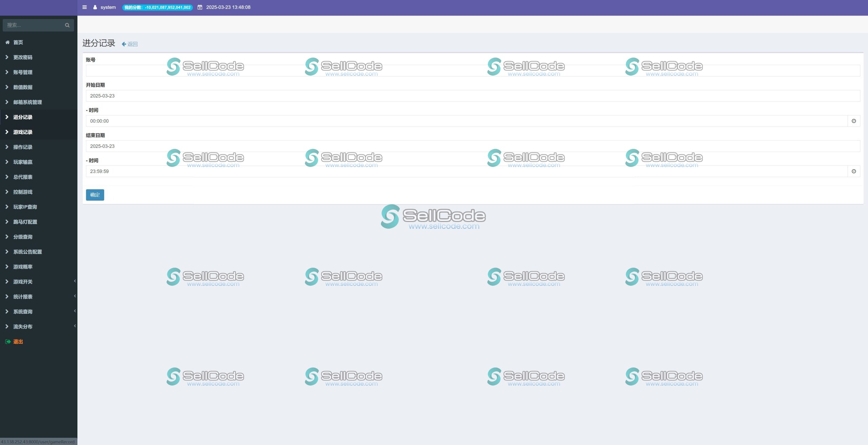The width and height of the screenshot is (868, 445).
Task: Focus the start time 00:00:00 field
Action: 467,121
